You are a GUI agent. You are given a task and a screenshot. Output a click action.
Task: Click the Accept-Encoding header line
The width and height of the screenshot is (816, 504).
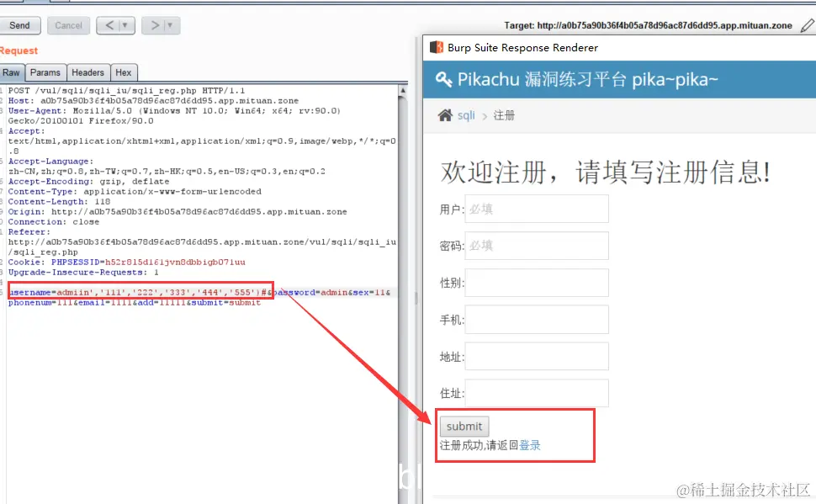(x=88, y=181)
